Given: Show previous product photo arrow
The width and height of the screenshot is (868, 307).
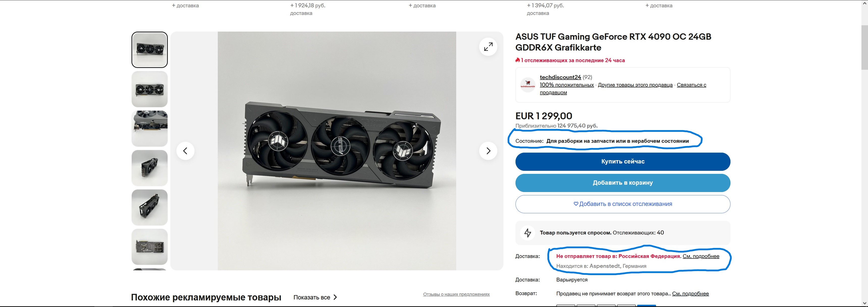Looking at the screenshot, I should [x=185, y=151].
